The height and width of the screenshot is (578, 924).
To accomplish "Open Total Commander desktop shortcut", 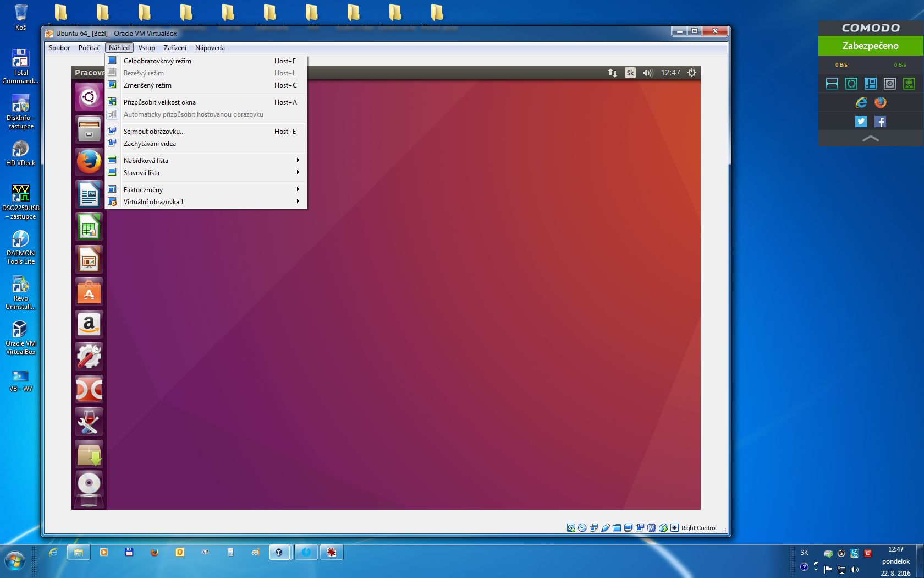I will click(x=20, y=67).
